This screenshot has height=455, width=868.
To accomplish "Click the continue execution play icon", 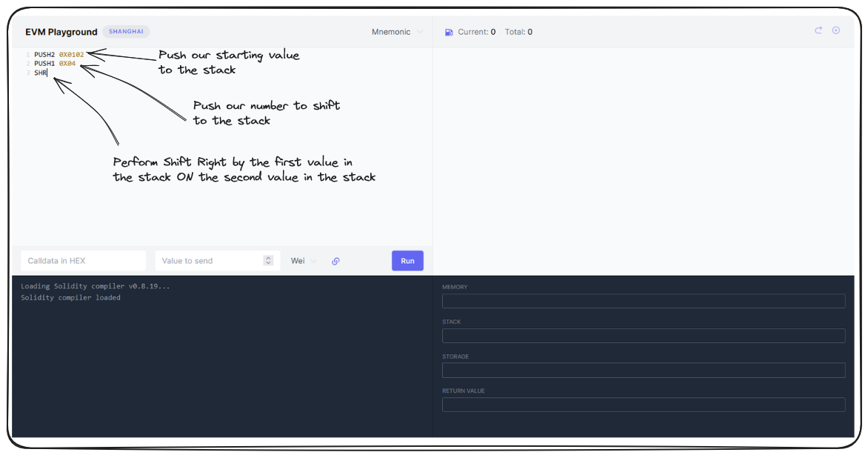I will [836, 30].
